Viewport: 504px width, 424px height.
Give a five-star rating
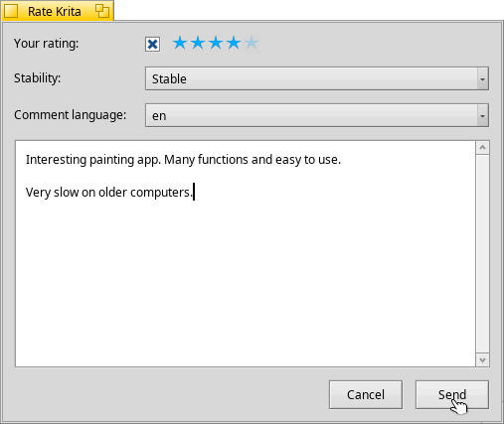click(252, 43)
